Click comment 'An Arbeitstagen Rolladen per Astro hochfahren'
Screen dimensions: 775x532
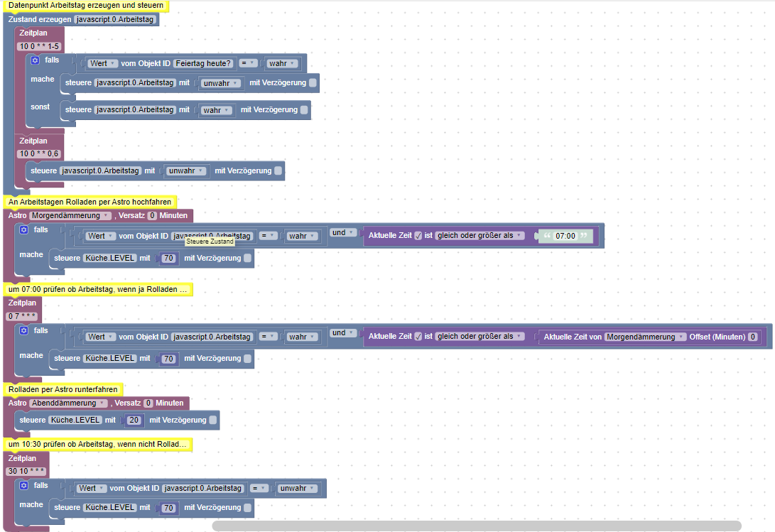(90, 202)
